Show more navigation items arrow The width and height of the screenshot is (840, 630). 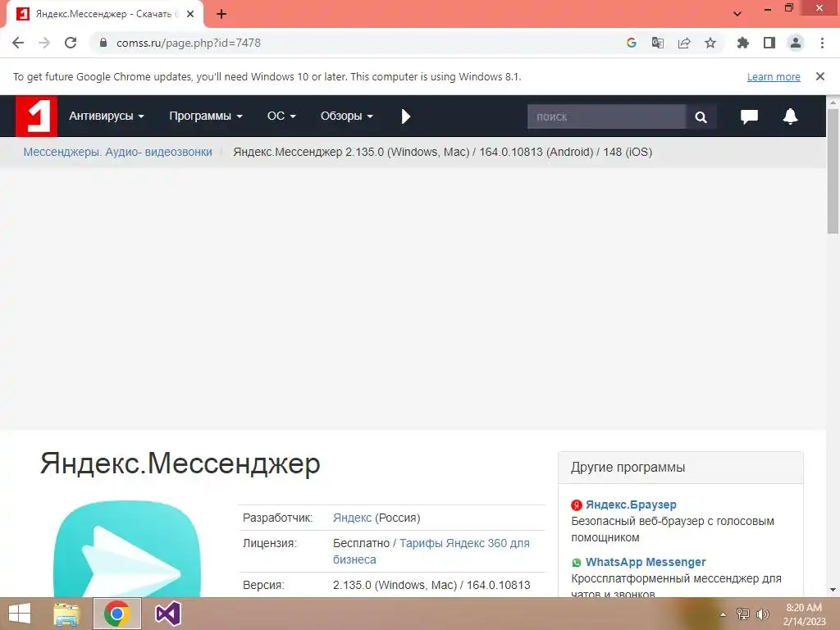click(405, 116)
